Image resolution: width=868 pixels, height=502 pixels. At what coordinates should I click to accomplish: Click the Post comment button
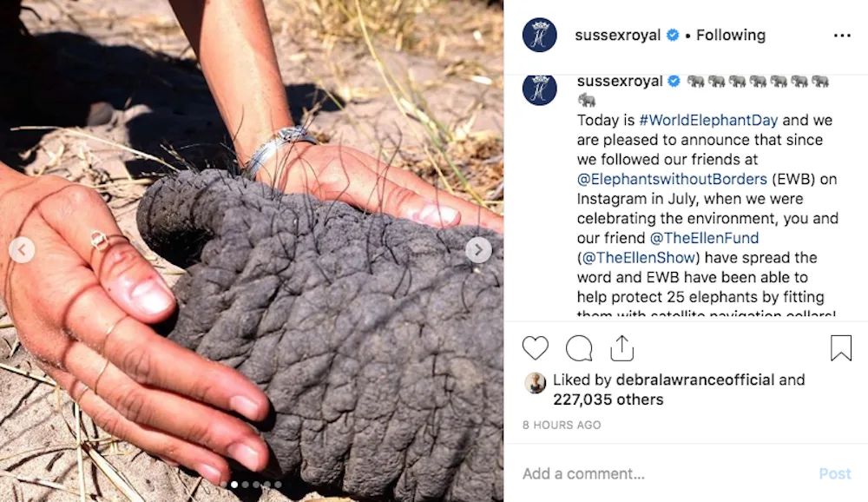(835, 473)
